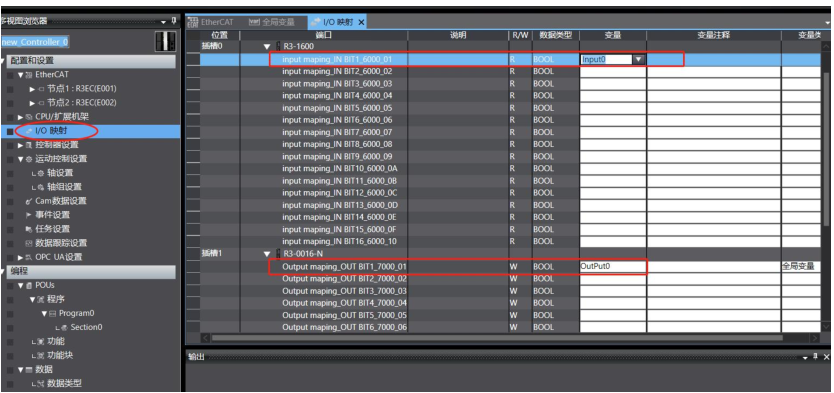
Task: Expand the CPU/扩展机架 node
Action: (x=20, y=116)
